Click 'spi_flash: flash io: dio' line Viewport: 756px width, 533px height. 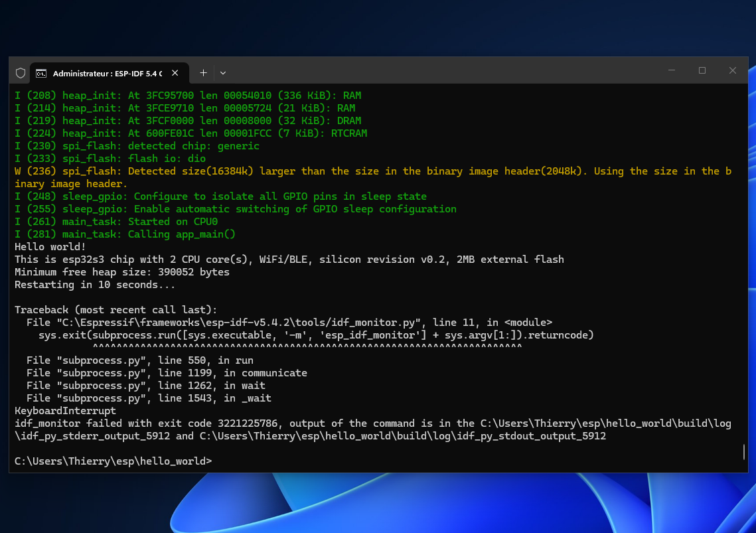[x=110, y=159]
